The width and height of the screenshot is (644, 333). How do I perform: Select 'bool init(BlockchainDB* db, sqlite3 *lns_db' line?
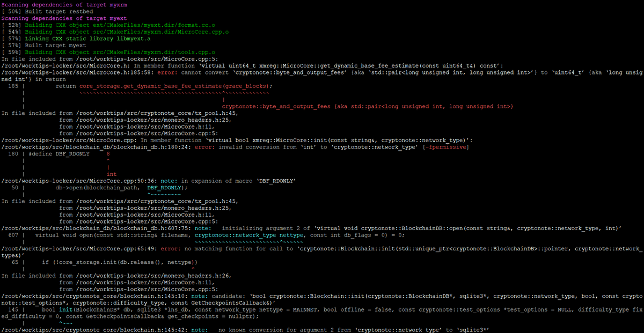coord(322,314)
